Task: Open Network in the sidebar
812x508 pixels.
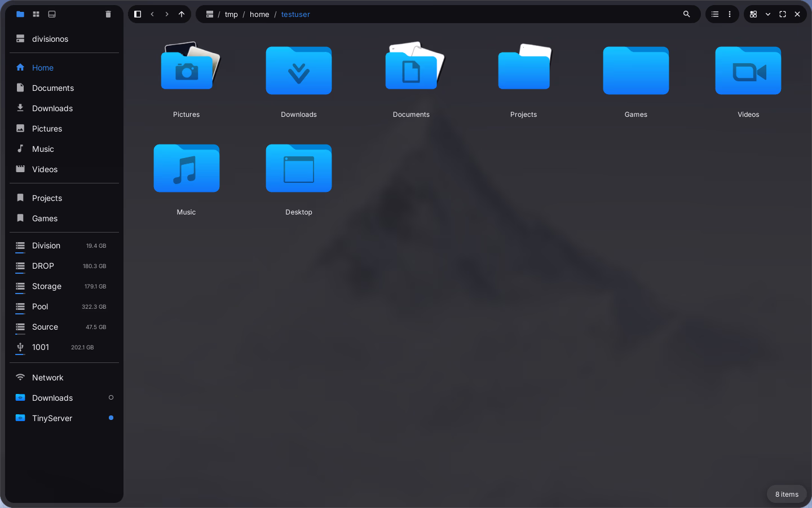Action: click(64, 378)
